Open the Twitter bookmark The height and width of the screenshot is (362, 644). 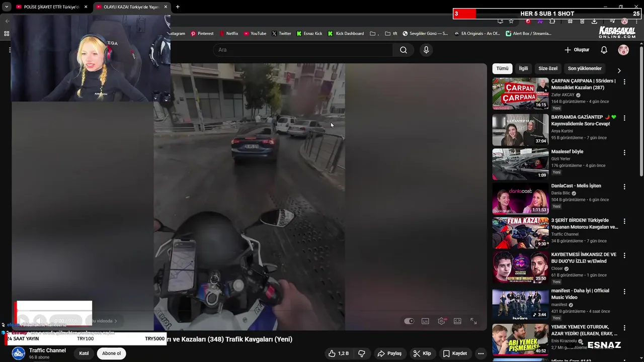coord(281,34)
